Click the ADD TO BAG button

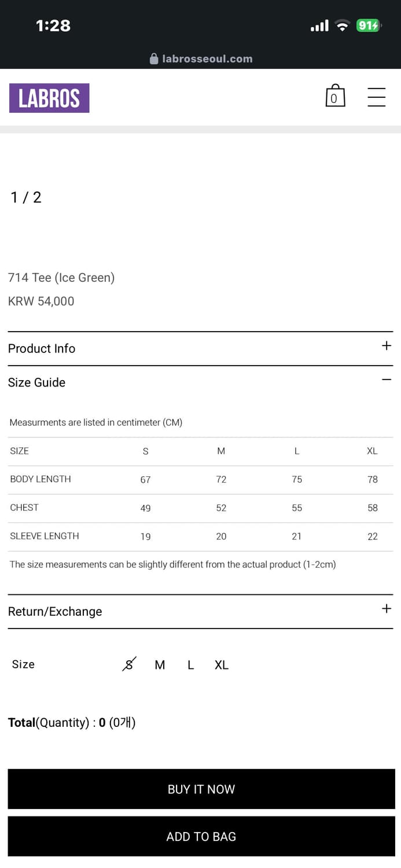tap(201, 837)
